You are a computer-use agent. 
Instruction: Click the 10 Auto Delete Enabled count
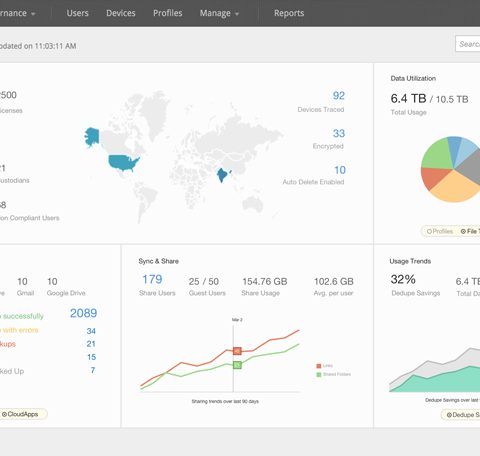coord(340,170)
